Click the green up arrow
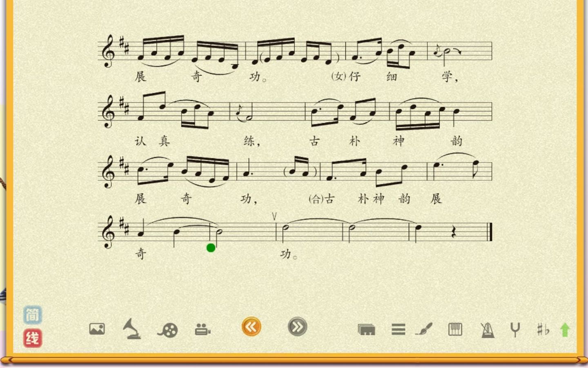This screenshot has width=588, height=368. [x=565, y=330]
